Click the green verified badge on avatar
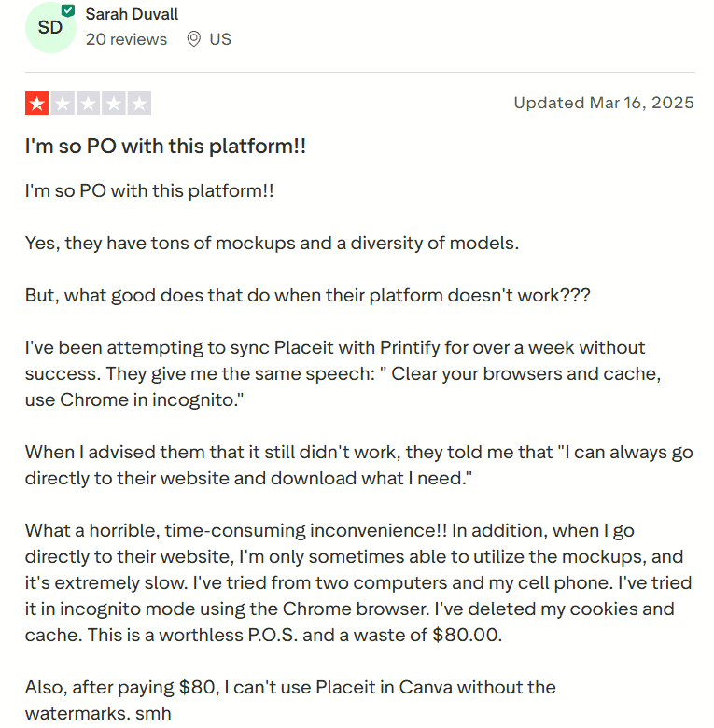Screen dimensions: 714x728 pos(68,10)
